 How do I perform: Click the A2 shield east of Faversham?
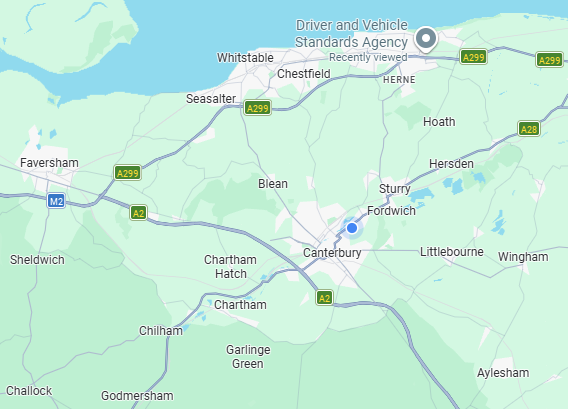click(138, 213)
